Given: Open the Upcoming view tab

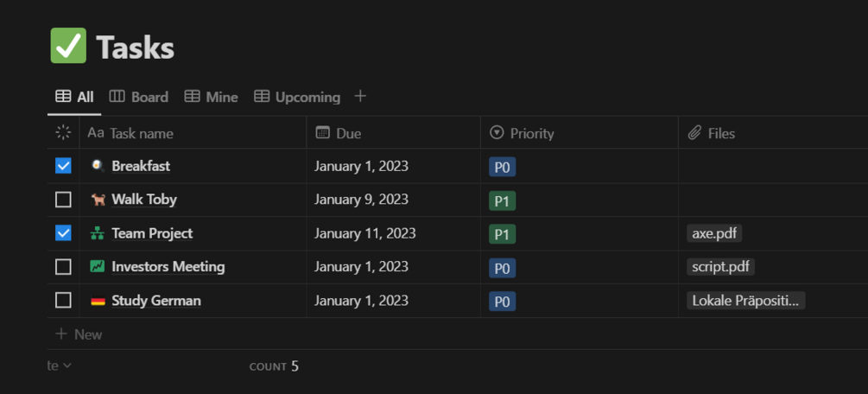Looking at the screenshot, I should [297, 97].
